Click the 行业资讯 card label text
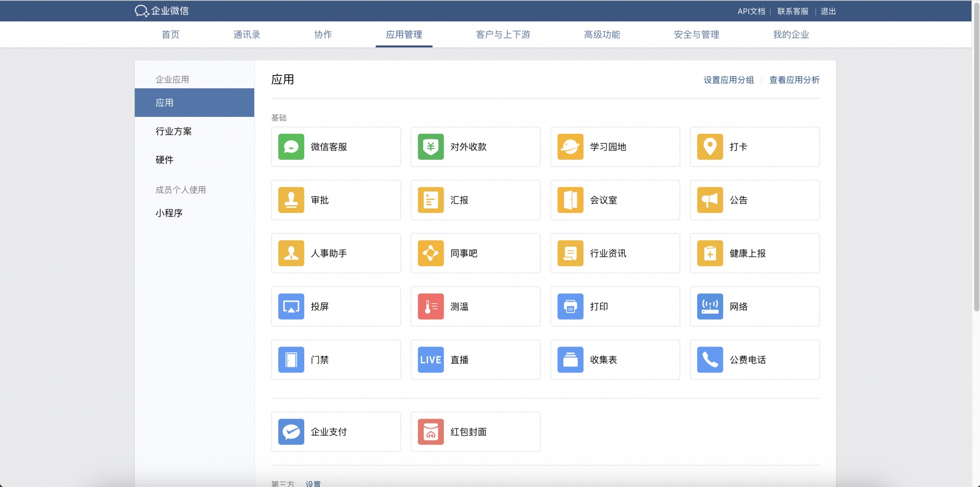This screenshot has width=980, height=487. click(x=608, y=253)
